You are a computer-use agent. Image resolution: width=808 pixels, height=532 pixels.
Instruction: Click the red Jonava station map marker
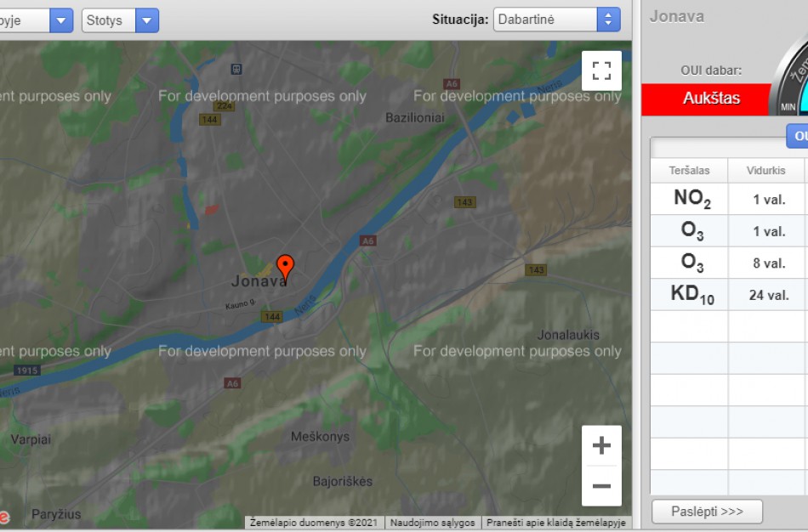point(286,267)
